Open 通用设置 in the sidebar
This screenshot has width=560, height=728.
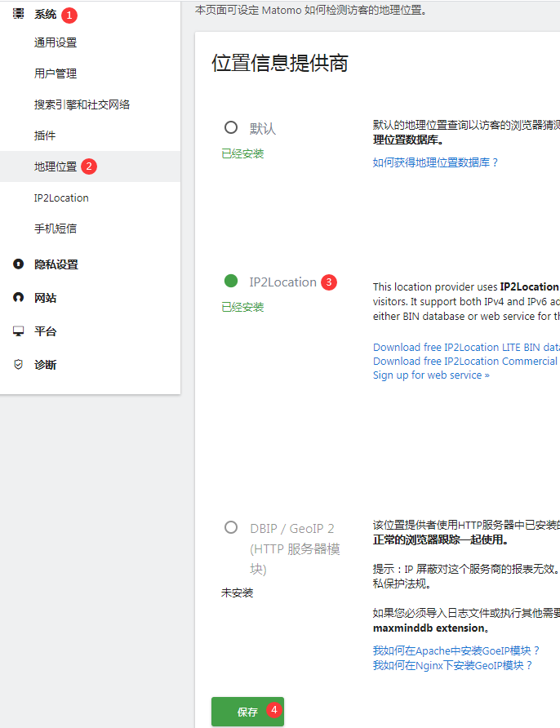pyautogui.click(x=56, y=42)
